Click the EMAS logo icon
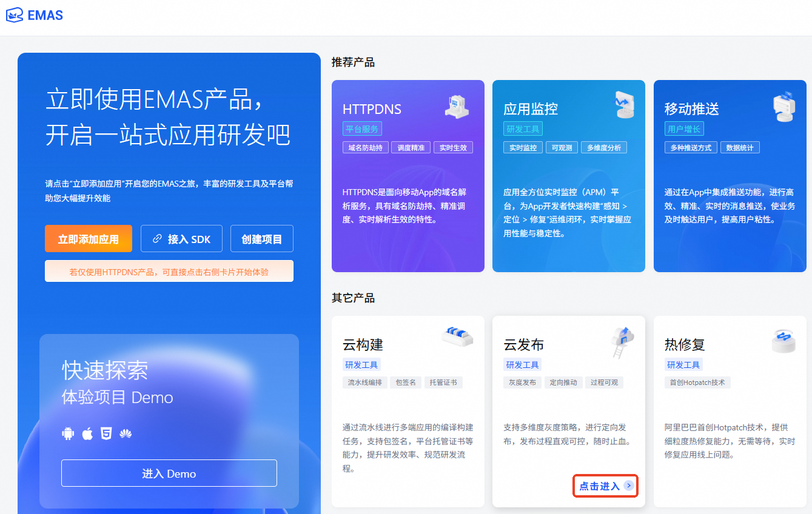The width and height of the screenshot is (812, 514). (15, 15)
